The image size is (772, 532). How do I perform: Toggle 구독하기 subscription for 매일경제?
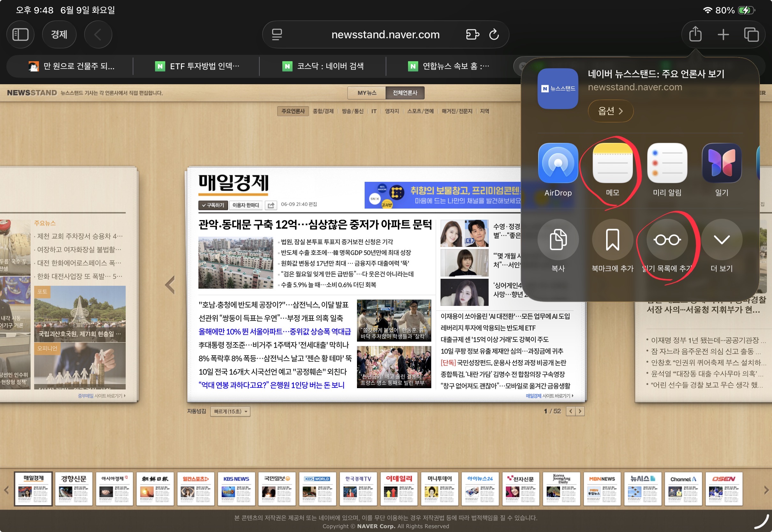tap(213, 205)
